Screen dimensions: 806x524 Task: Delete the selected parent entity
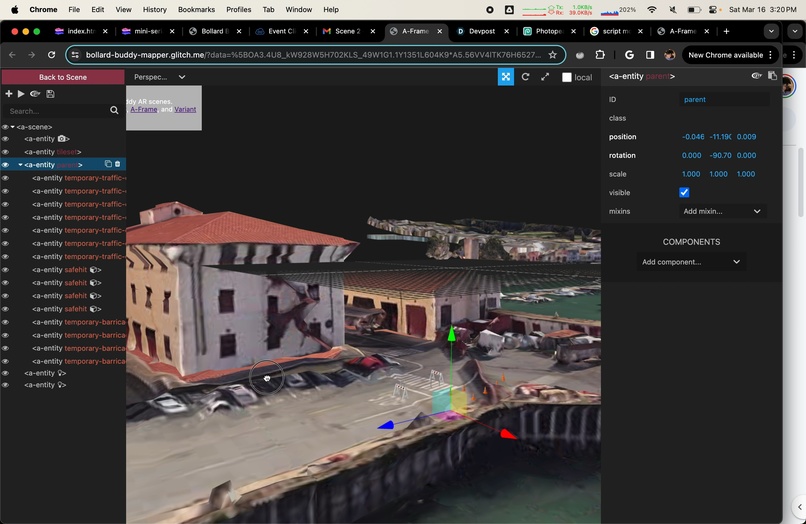pyautogui.click(x=117, y=164)
